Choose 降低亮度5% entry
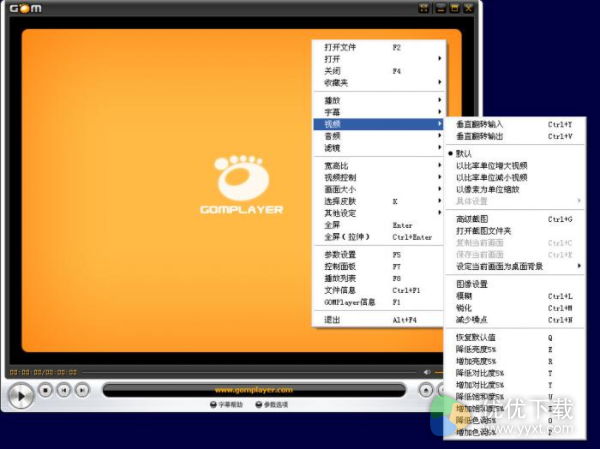The width and height of the screenshot is (600, 450). click(515, 349)
